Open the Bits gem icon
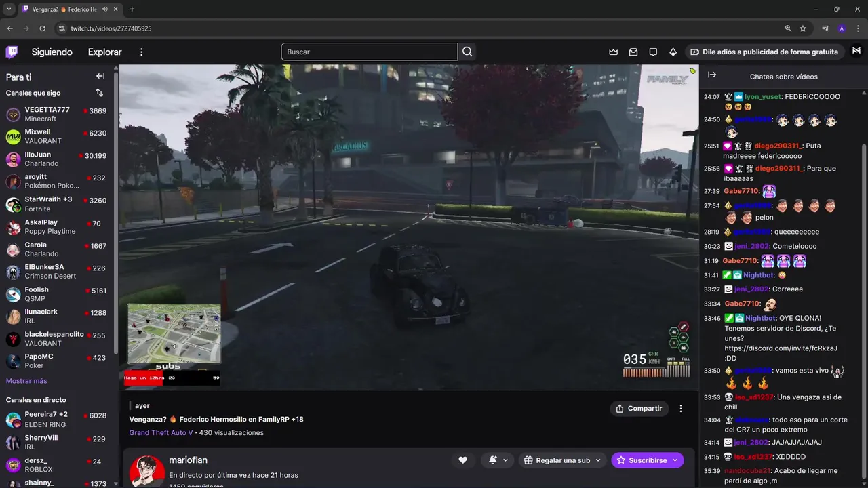Image resolution: width=868 pixels, height=488 pixels. pyautogui.click(x=673, y=52)
